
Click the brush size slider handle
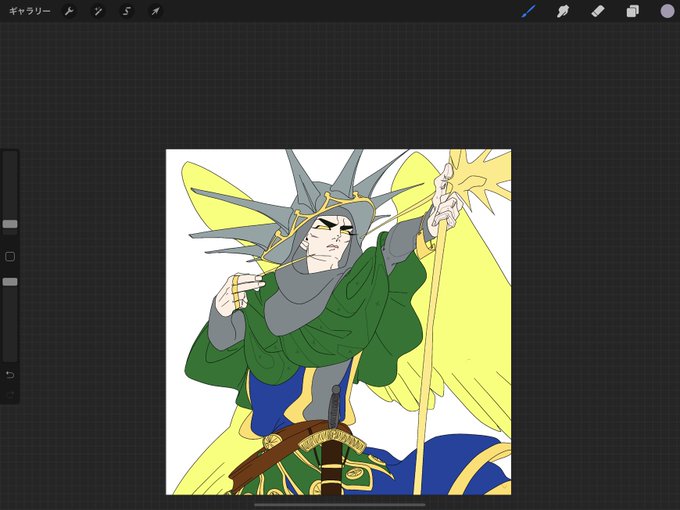10,224
